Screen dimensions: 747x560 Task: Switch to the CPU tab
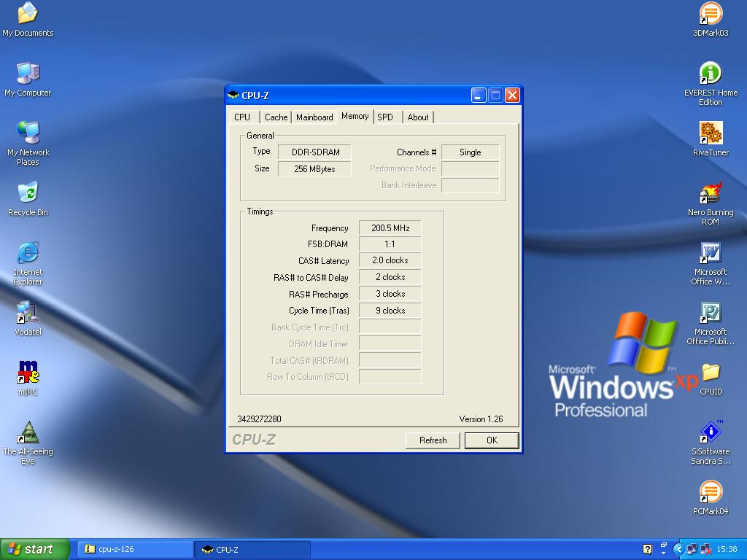pos(242,117)
